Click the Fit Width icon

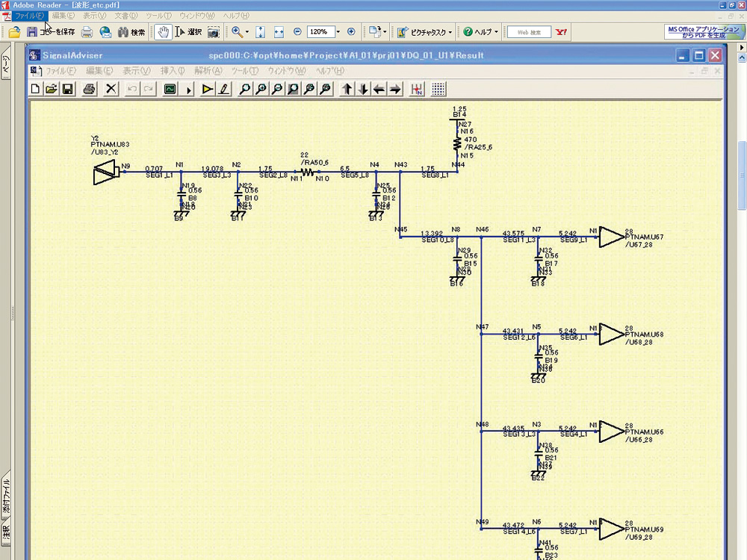click(x=279, y=32)
